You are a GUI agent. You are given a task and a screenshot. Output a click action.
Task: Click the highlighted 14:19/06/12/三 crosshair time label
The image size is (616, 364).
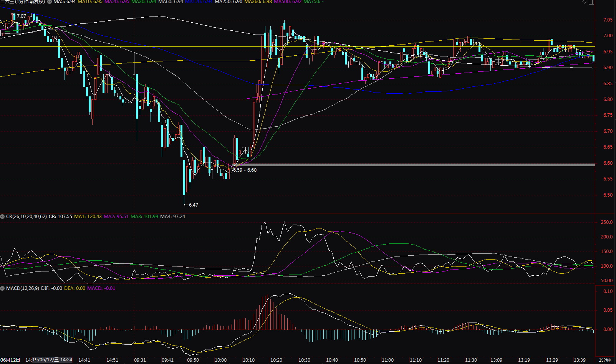coord(49,360)
